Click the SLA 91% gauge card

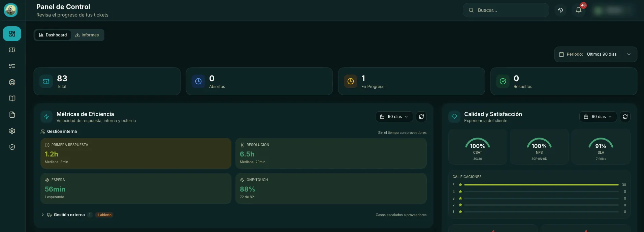tap(601, 147)
